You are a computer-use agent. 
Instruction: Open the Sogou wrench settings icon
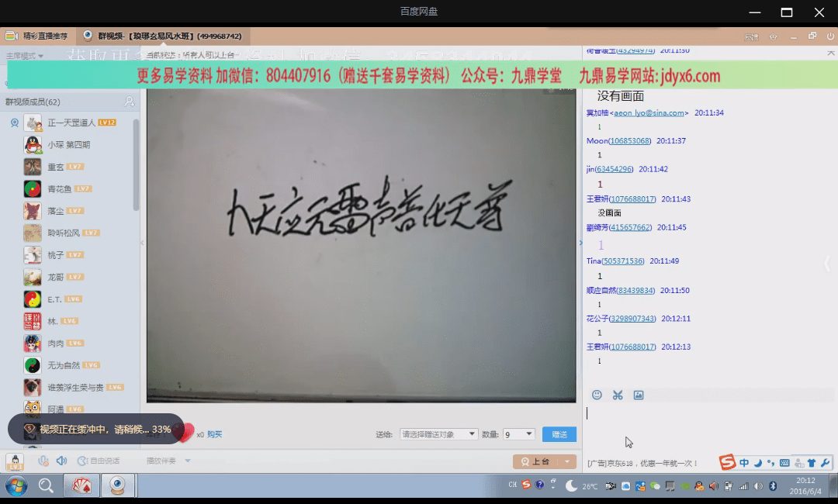pyautogui.click(x=825, y=463)
